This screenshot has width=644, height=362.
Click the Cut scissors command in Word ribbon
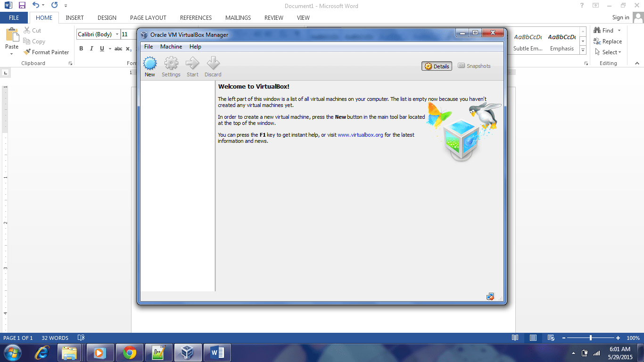(x=33, y=30)
